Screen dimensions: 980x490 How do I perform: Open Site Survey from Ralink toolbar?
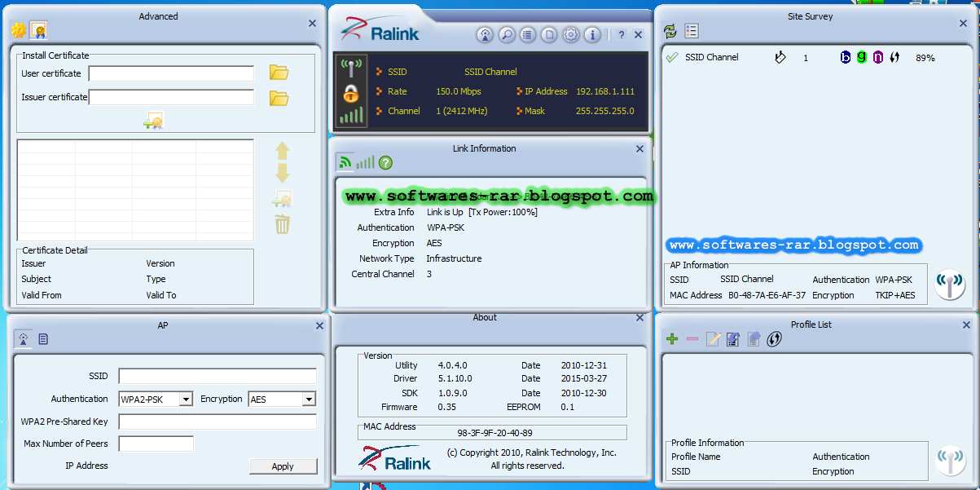(x=486, y=35)
